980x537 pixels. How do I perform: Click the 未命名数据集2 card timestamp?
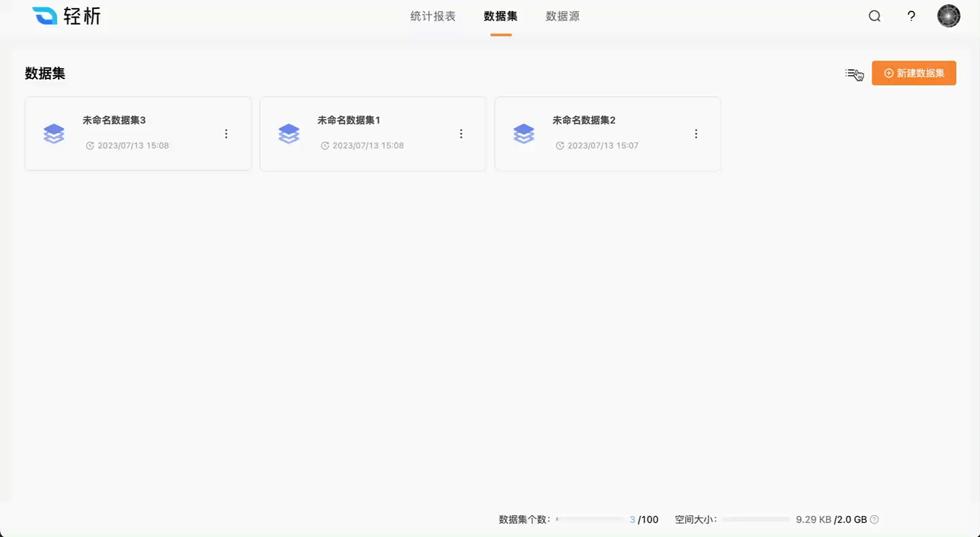pos(602,146)
